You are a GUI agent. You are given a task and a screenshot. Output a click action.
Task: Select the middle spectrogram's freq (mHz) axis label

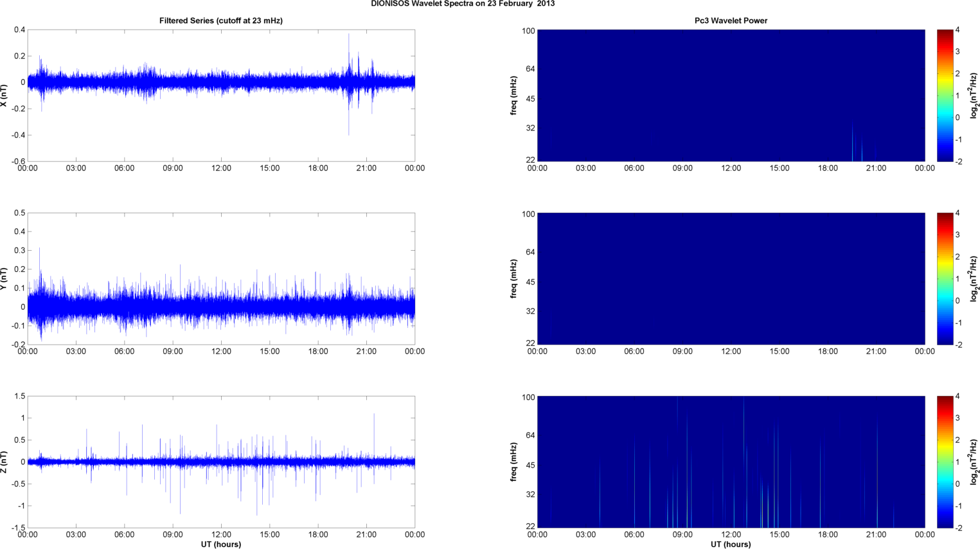point(514,278)
